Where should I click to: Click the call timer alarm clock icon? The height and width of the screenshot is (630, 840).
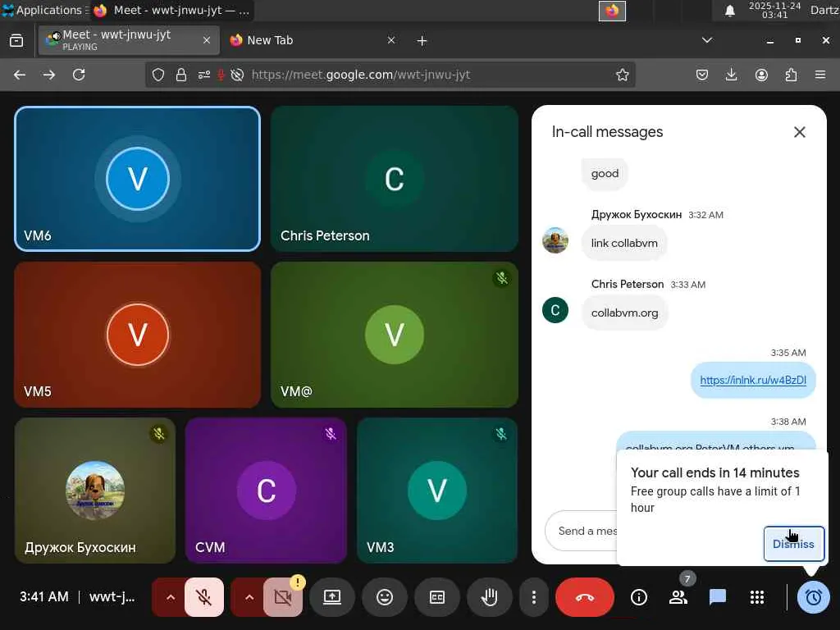(813, 597)
